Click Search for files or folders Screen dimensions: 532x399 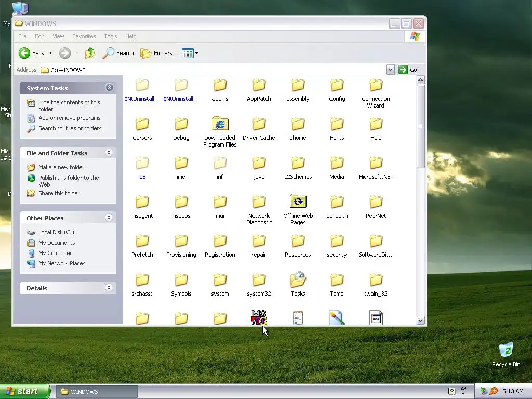(x=70, y=128)
